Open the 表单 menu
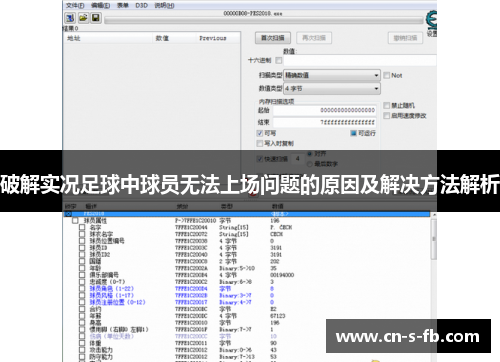Image resolution: width=500 pixels, height=362 pixels. pos(122,5)
